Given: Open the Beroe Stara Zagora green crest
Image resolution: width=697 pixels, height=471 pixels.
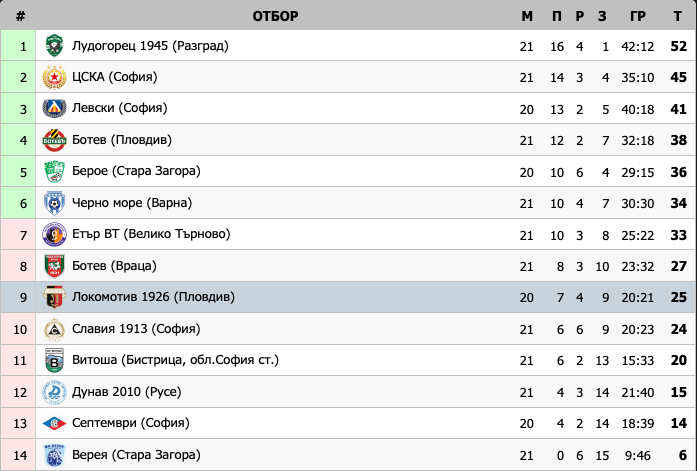Looking at the screenshot, I should pos(54,172).
